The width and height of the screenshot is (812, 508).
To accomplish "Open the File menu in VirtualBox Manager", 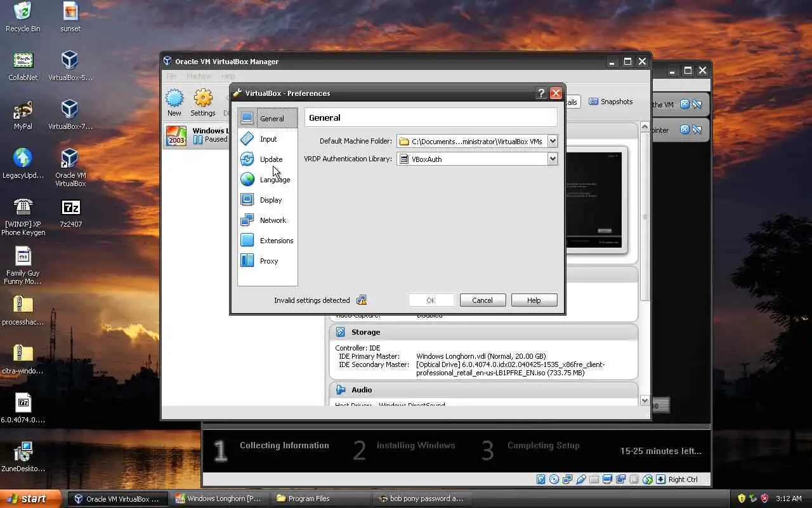I will tap(171, 76).
